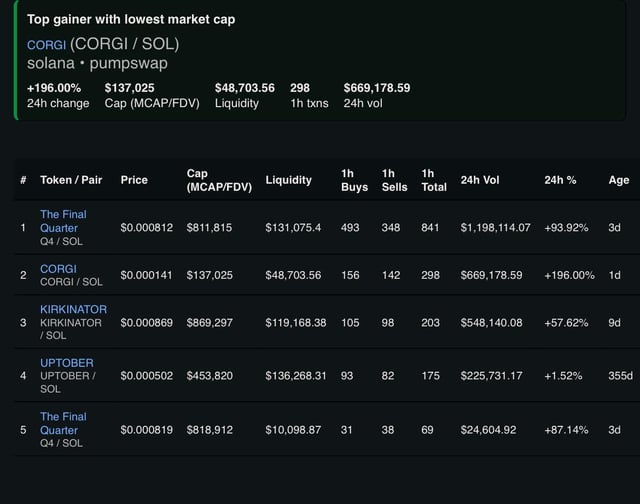Image resolution: width=640 pixels, height=504 pixels.
Task: Sort by the Liquidity table column header
Action: tap(288, 180)
